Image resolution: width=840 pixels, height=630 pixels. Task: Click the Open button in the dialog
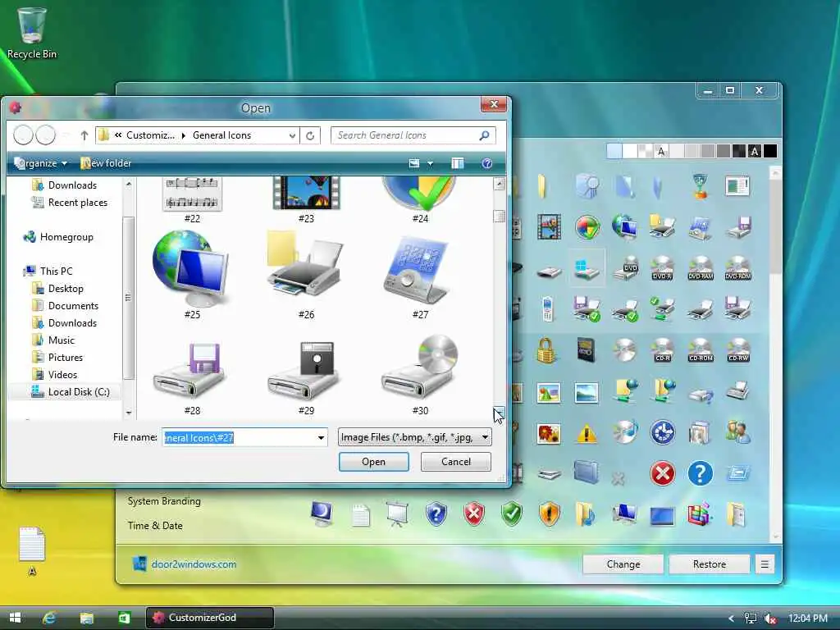(373, 462)
